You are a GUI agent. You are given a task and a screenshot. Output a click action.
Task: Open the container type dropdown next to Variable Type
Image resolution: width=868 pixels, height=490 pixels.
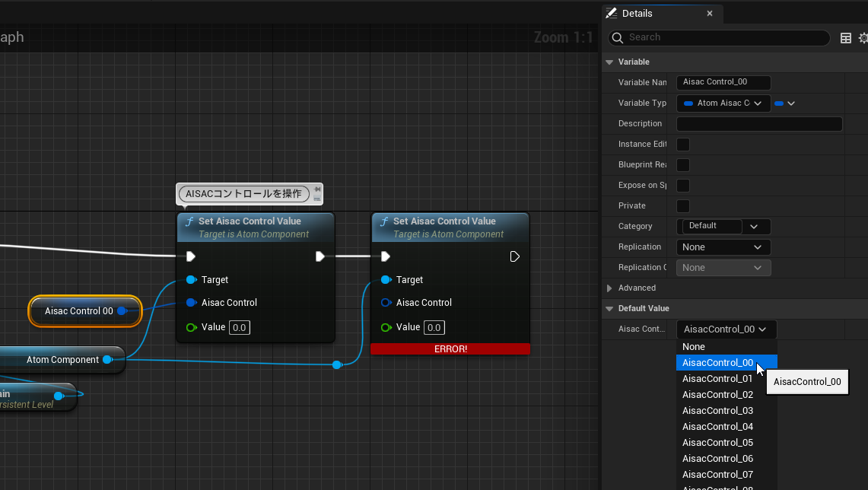[x=785, y=103]
